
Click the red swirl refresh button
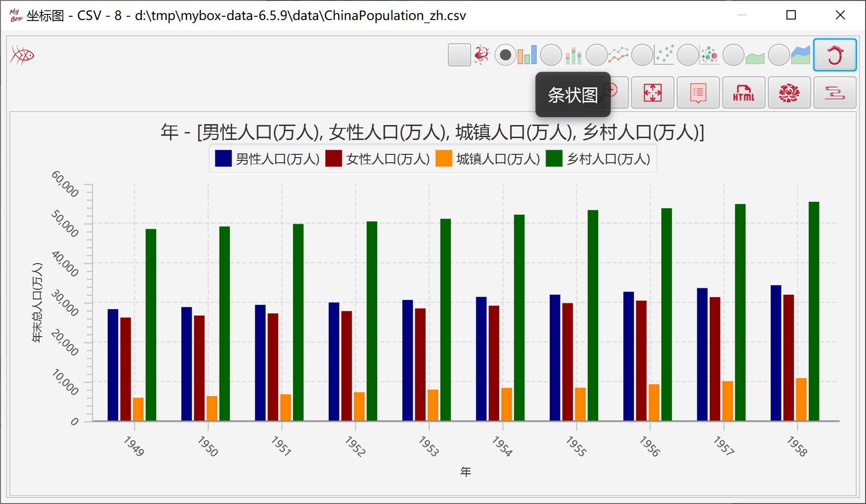click(x=835, y=55)
